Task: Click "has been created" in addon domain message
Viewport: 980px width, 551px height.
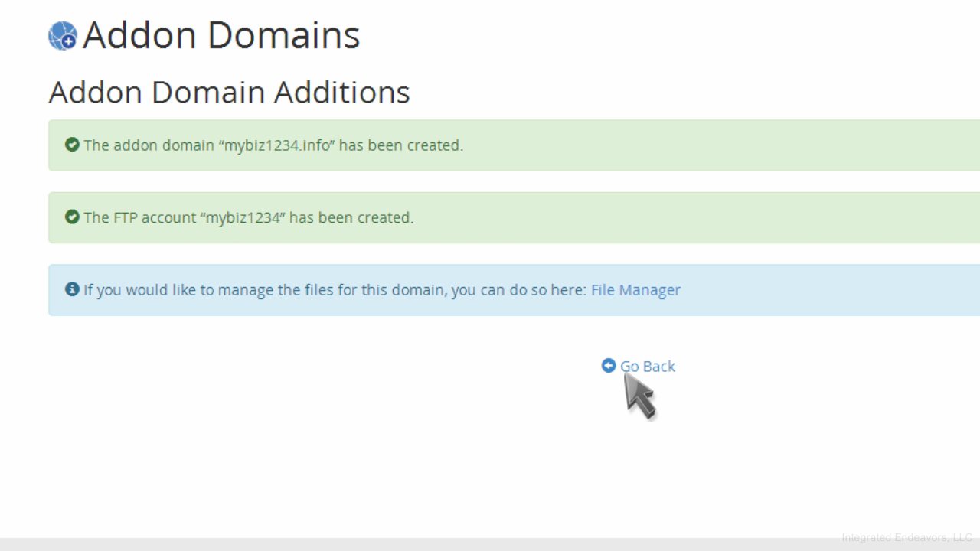Action: [x=400, y=145]
